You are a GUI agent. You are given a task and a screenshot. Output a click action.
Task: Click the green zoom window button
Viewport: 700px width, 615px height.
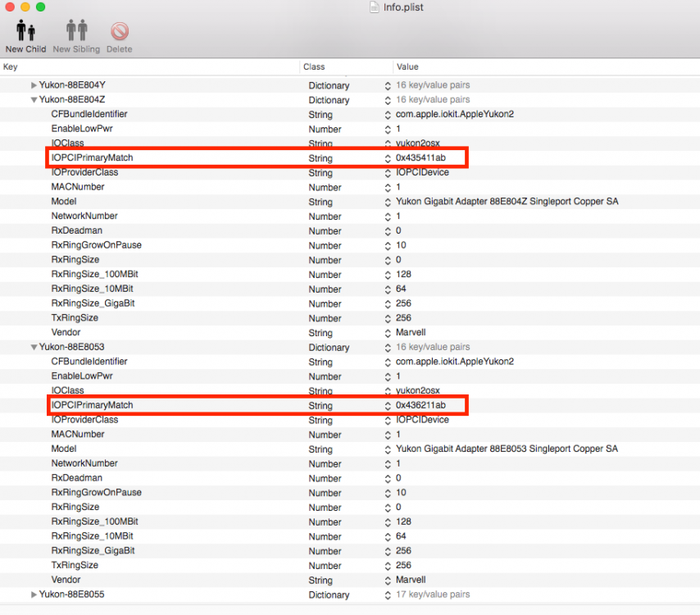[x=41, y=7]
